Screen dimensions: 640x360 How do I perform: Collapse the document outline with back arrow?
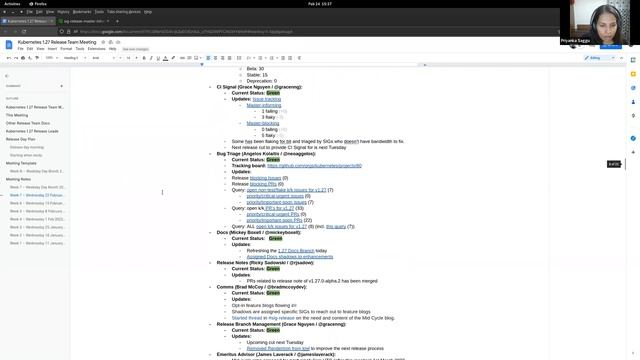coord(7,76)
